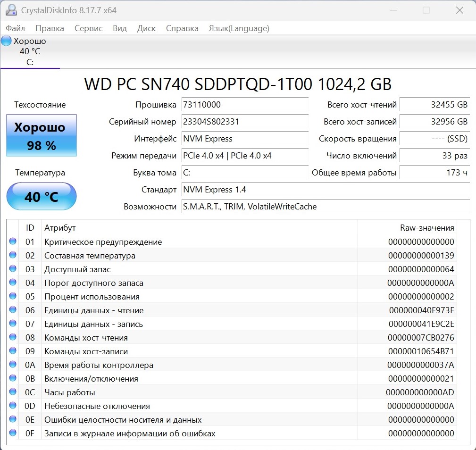Image resolution: width=476 pixels, height=450 pixels.
Task: Click the status orb next to Доступный запас
Action: pyautogui.click(x=13, y=269)
